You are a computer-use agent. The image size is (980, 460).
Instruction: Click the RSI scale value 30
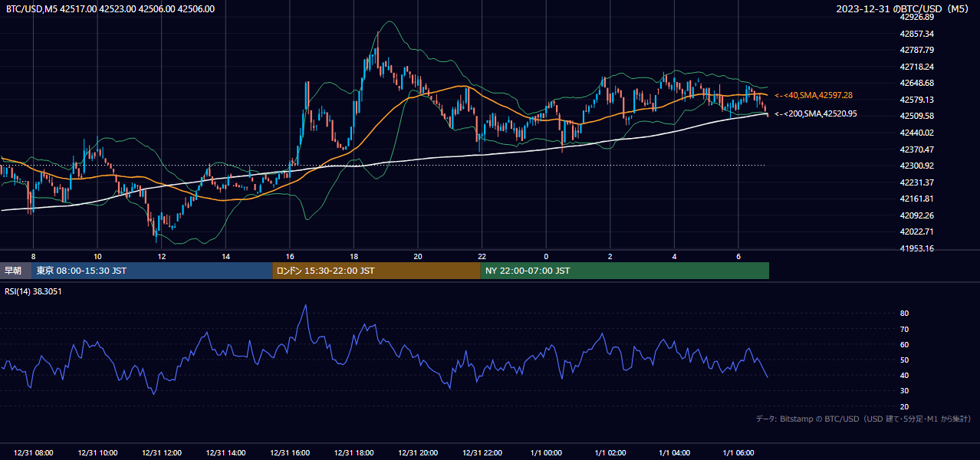pyautogui.click(x=905, y=391)
